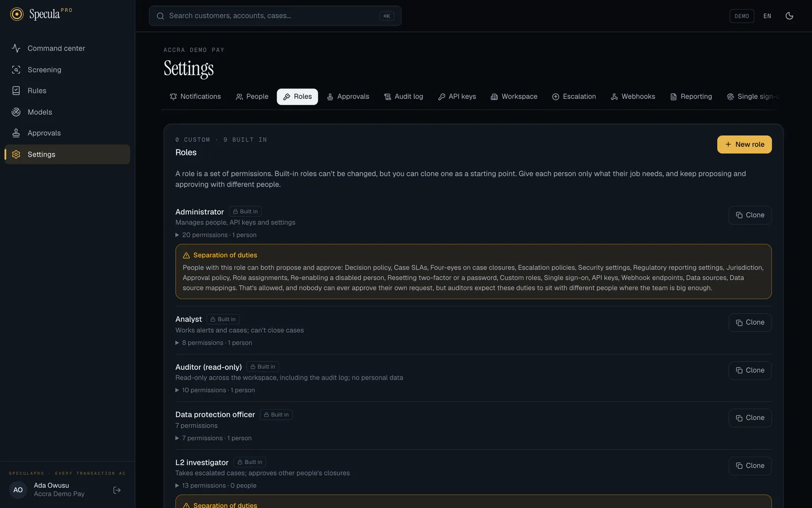Switch to the People tab
812x508 pixels.
252,97
